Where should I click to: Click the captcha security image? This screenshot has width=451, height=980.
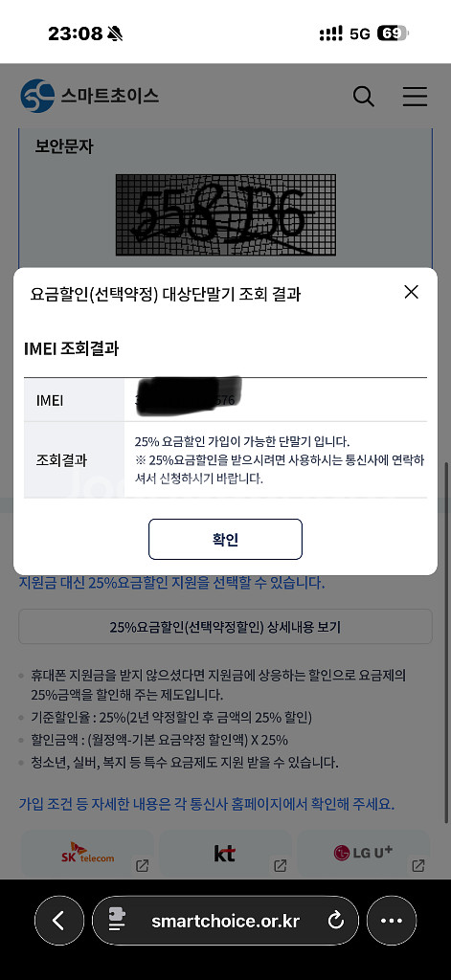coord(226,215)
